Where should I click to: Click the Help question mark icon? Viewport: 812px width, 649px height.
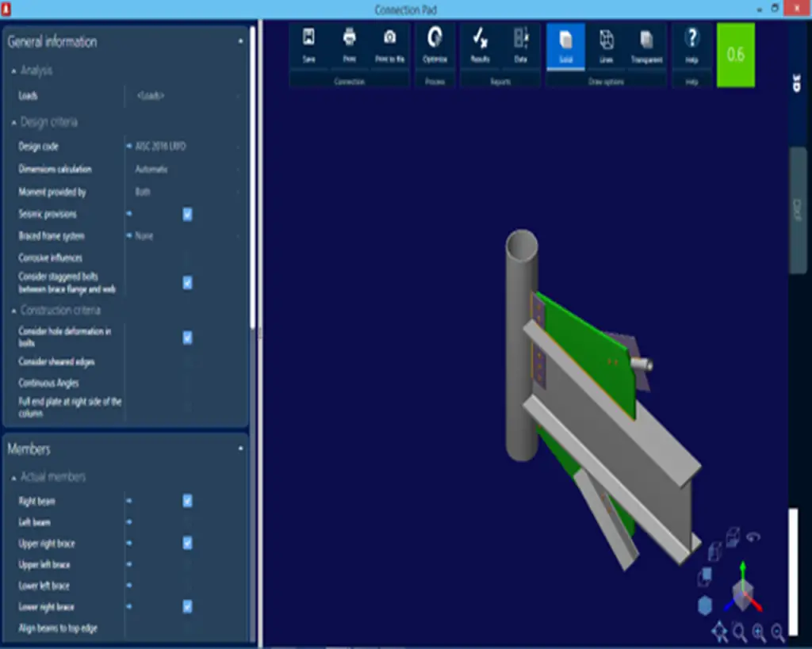tap(691, 45)
